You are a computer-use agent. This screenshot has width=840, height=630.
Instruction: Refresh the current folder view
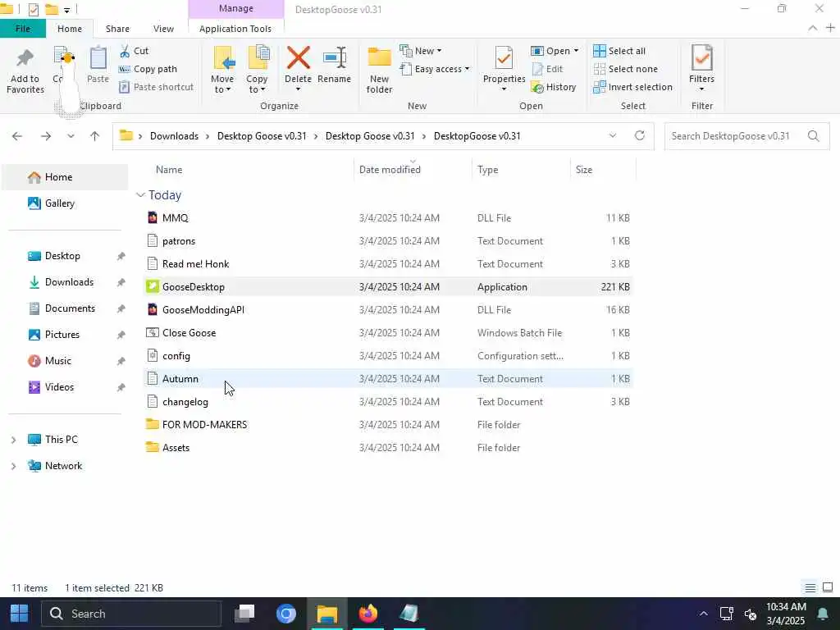point(640,135)
